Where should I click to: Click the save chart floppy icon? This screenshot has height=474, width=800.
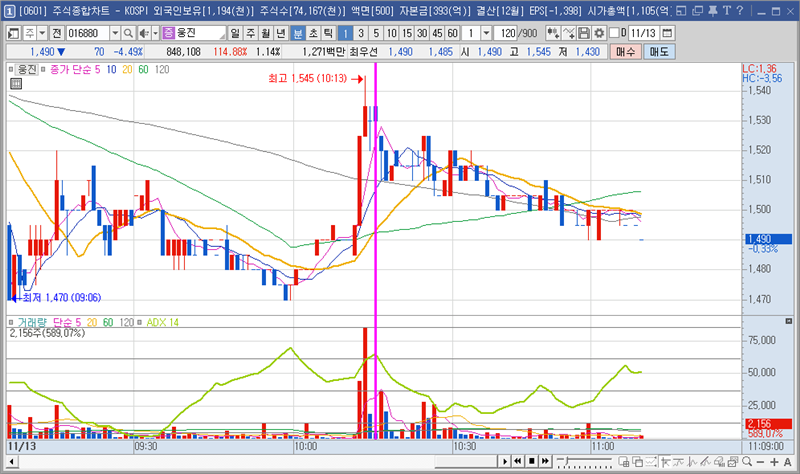[584, 33]
